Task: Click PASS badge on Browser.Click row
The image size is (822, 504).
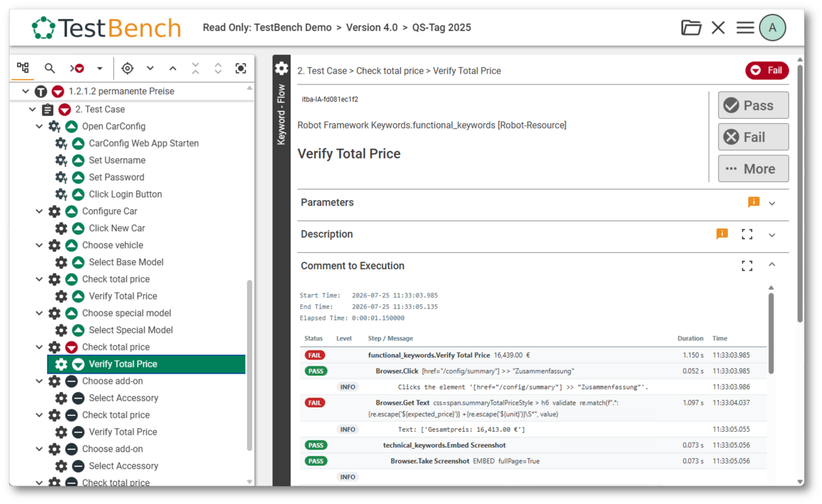Action: pyautogui.click(x=316, y=371)
